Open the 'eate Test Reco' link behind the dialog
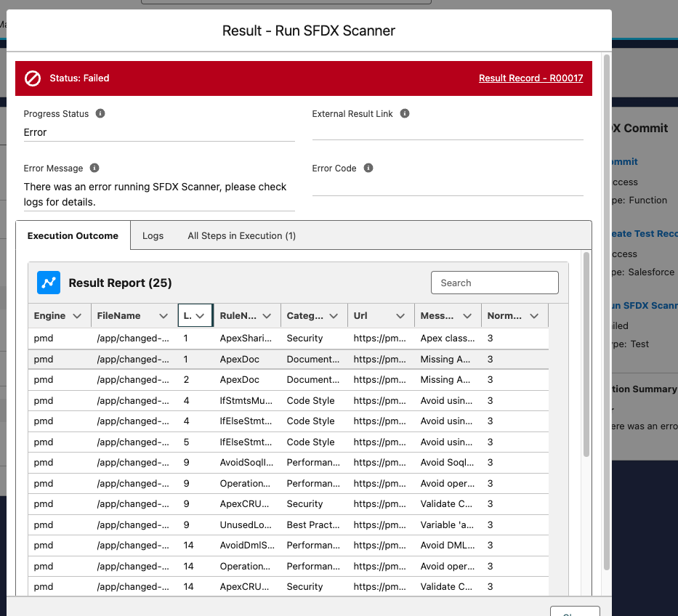The height and width of the screenshot is (616, 678). pos(645,233)
